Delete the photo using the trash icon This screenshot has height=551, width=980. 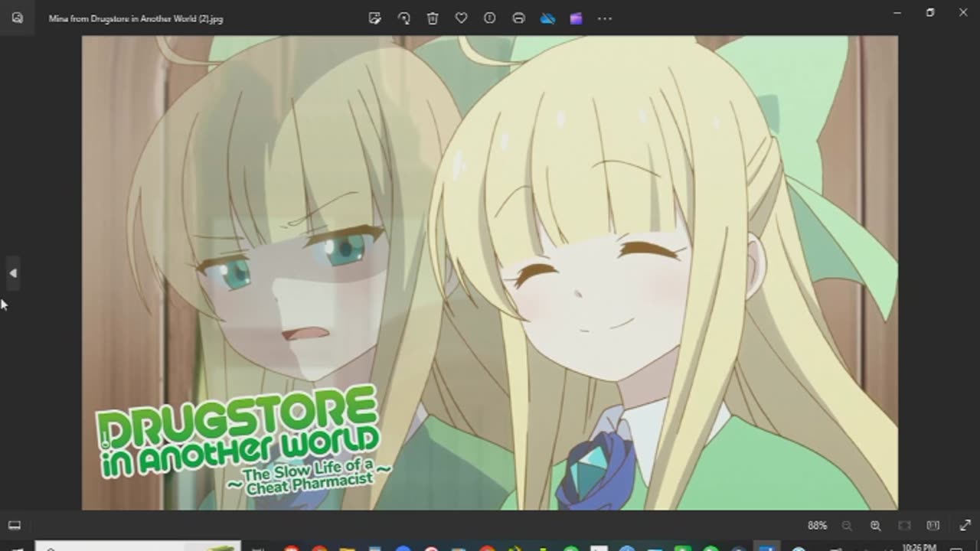point(433,18)
